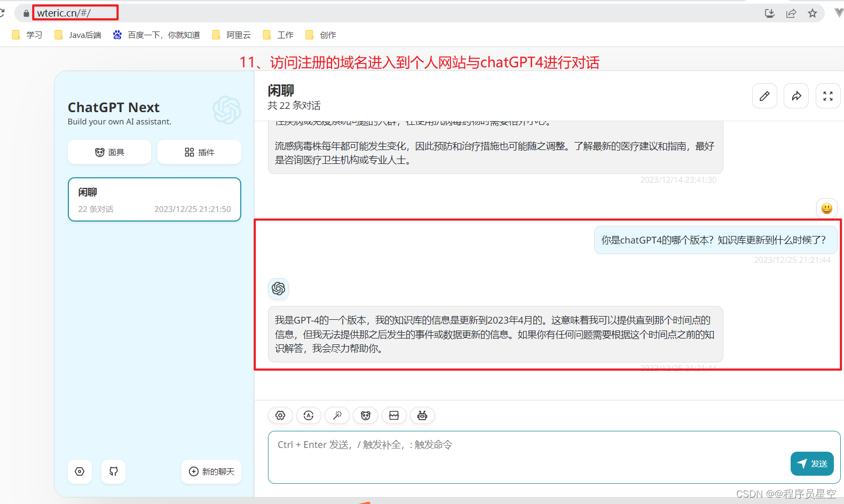The image size is (844, 504).
Task: Click the 发送 send button
Action: [812, 463]
